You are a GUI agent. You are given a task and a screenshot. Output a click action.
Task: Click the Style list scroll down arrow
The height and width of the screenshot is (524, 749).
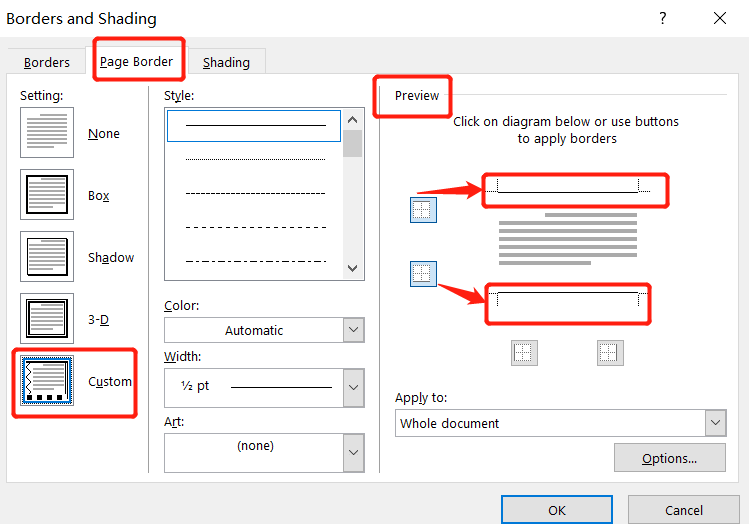point(353,268)
